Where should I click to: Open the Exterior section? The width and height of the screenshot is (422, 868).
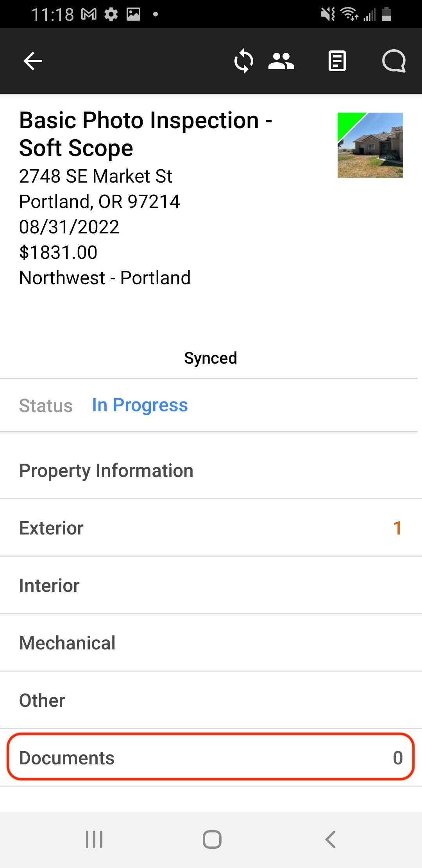pos(211,528)
